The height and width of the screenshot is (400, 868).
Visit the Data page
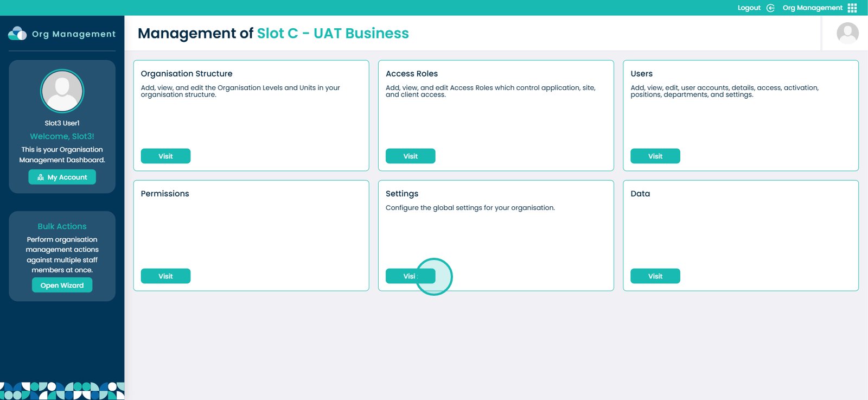(x=655, y=276)
